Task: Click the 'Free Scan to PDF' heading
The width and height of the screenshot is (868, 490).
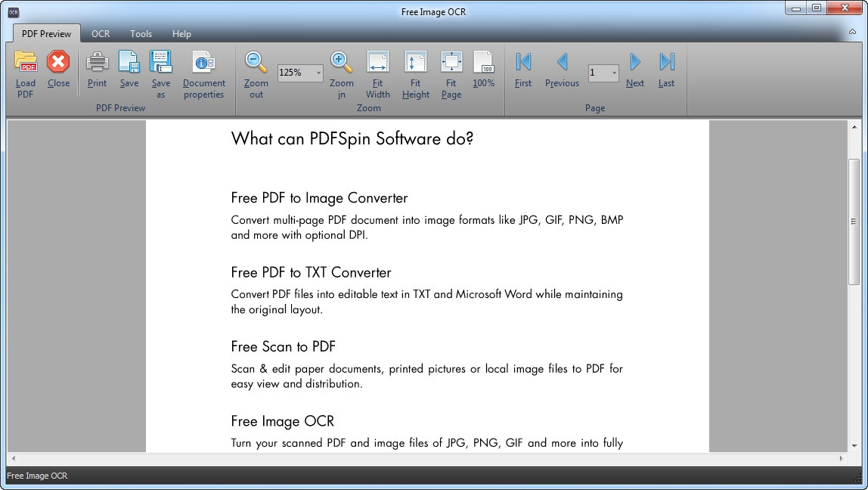Action: pos(284,346)
